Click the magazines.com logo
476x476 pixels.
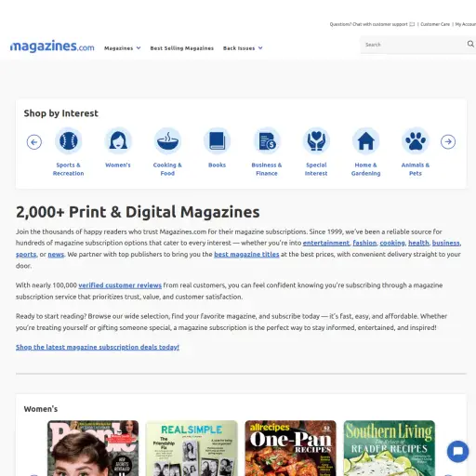click(52, 46)
